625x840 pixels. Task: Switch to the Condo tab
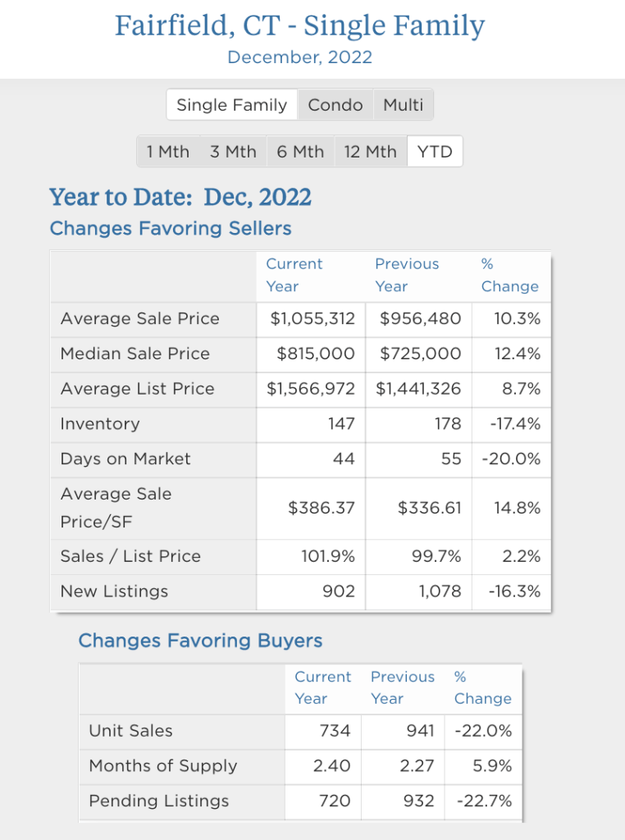(x=335, y=105)
